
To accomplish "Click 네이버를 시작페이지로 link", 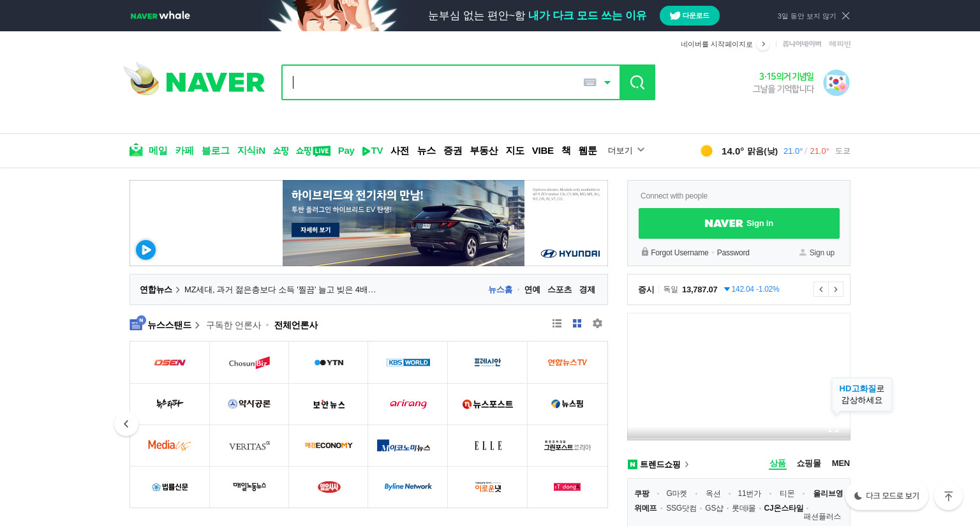I will point(716,44).
